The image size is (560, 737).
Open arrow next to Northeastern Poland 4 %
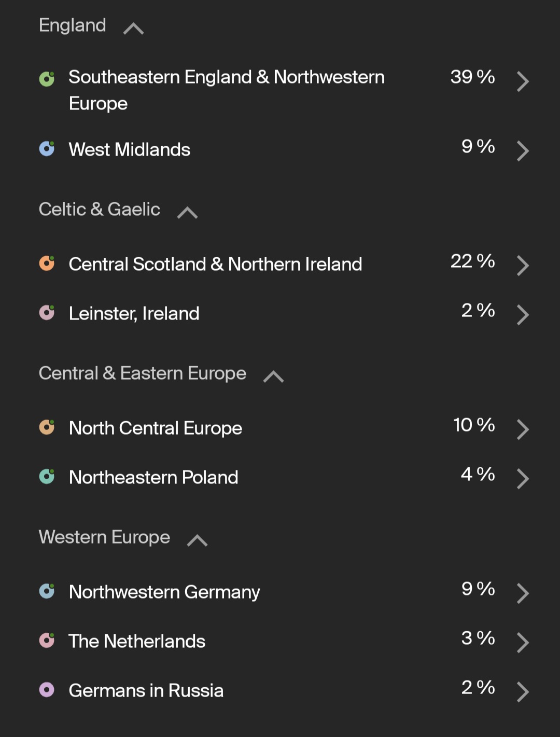pyautogui.click(x=523, y=479)
